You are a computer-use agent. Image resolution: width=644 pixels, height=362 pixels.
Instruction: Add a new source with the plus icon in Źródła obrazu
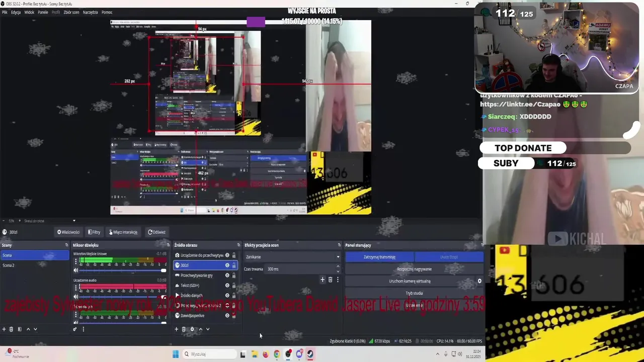(176, 329)
